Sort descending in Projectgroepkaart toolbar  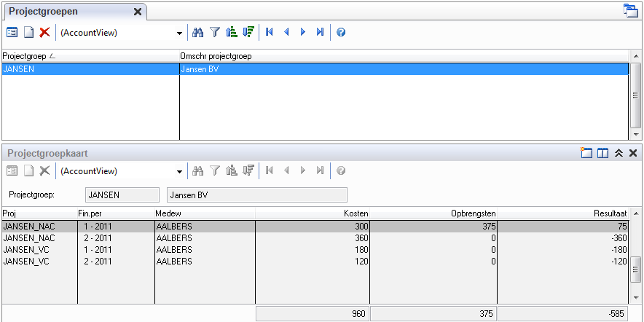pos(248,171)
